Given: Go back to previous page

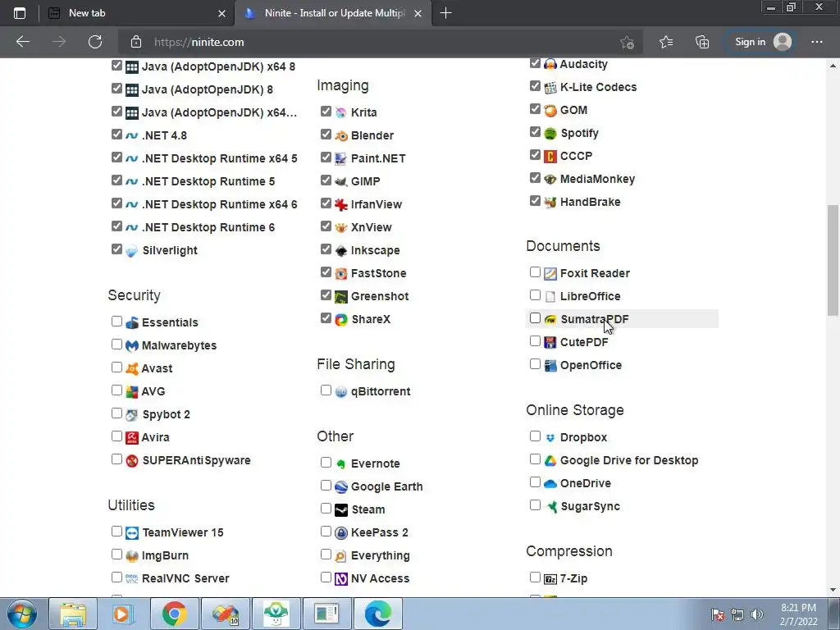Looking at the screenshot, I should [23, 42].
